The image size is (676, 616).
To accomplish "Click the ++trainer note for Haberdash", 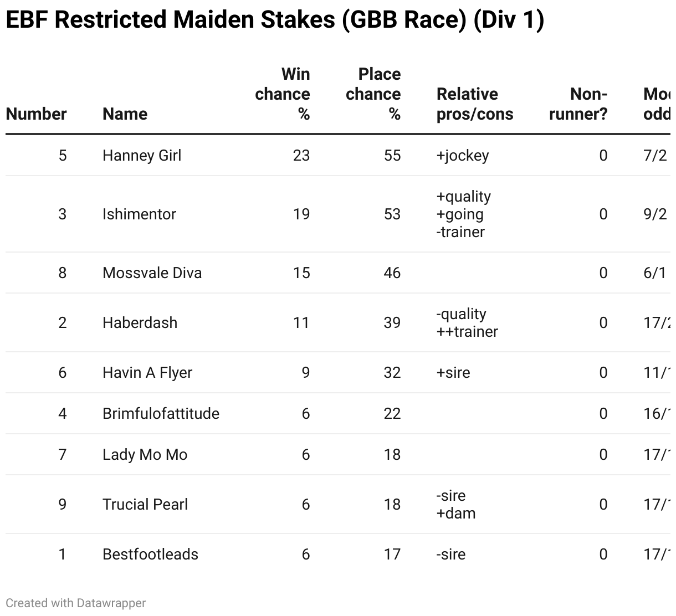I will (467, 332).
